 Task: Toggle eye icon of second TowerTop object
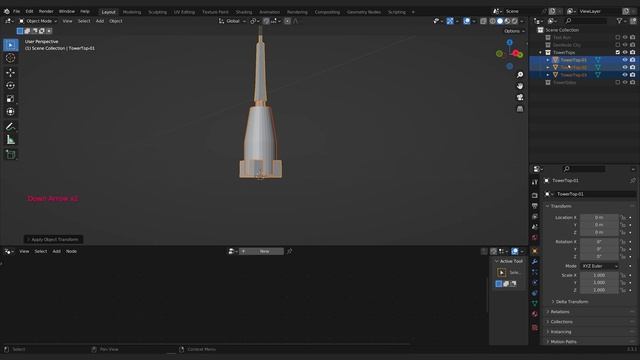click(625, 67)
